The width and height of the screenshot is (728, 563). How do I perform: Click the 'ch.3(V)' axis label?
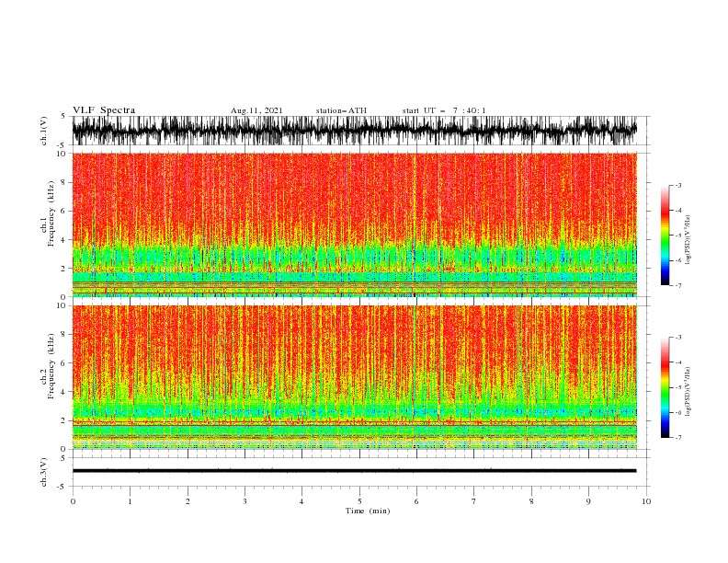(x=44, y=473)
